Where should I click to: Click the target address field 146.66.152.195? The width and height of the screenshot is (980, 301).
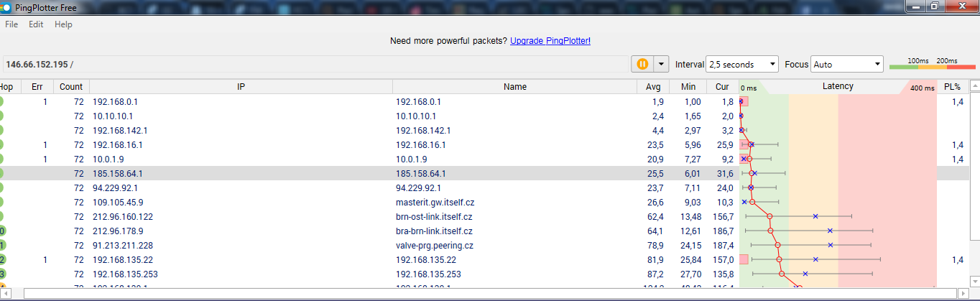(316, 65)
